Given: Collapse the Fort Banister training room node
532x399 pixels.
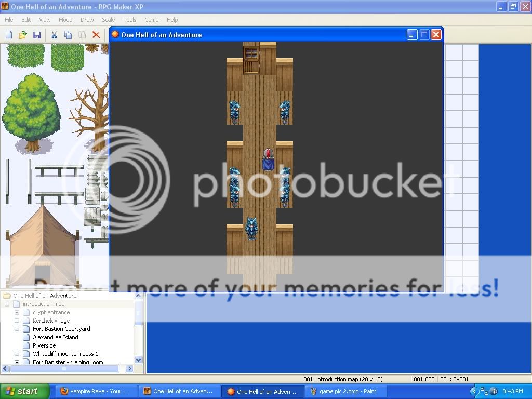Looking at the screenshot, I should (17, 362).
